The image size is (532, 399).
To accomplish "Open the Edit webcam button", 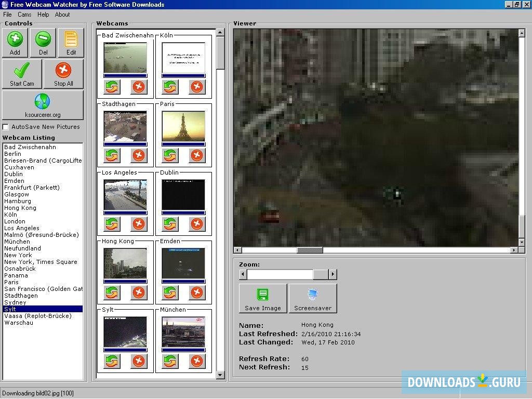I will click(x=71, y=43).
